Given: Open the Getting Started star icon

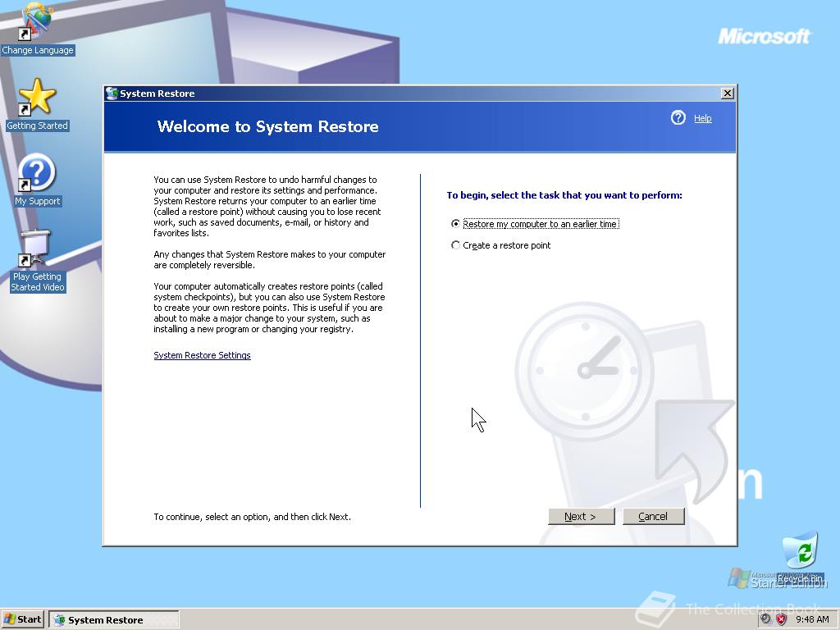Looking at the screenshot, I should point(37,104).
